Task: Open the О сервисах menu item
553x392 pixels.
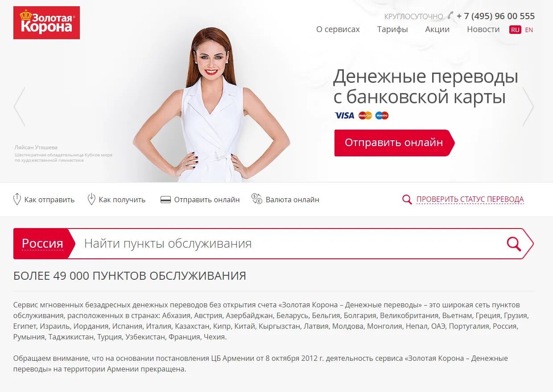Action: point(338,29)
